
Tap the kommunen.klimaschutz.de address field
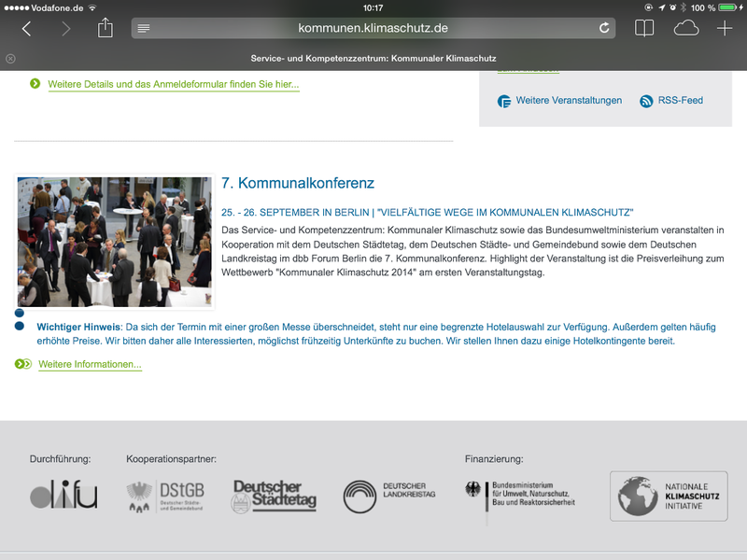pyautogui.click(x=373, y=28)
